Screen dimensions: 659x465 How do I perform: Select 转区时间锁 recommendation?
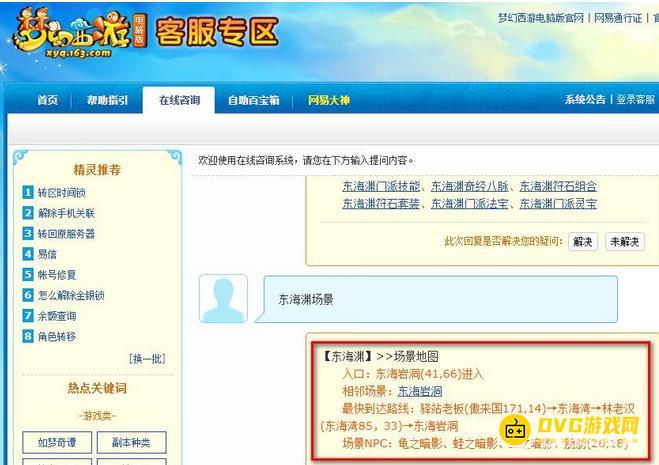pyautogui.click(x=62, y=193)
